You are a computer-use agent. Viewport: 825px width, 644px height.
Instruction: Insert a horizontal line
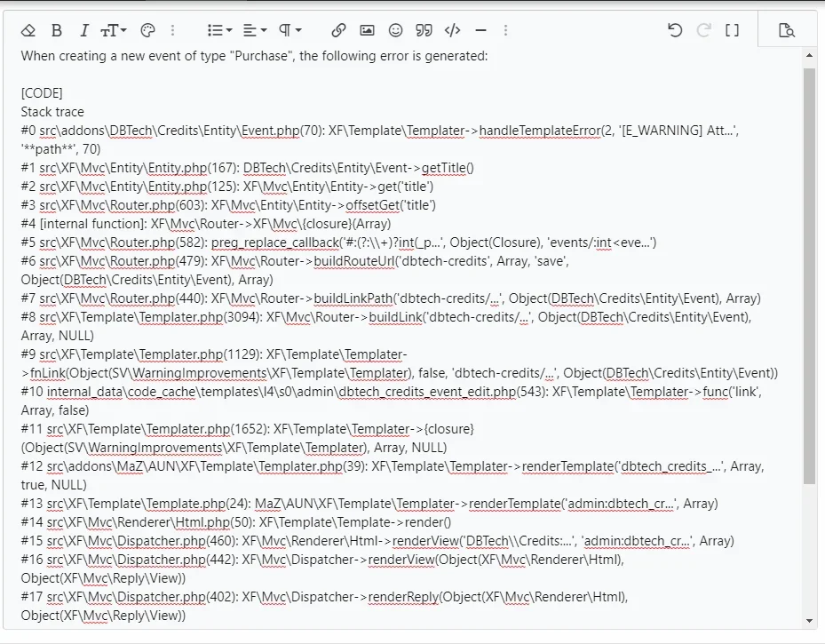coord(480,30)
